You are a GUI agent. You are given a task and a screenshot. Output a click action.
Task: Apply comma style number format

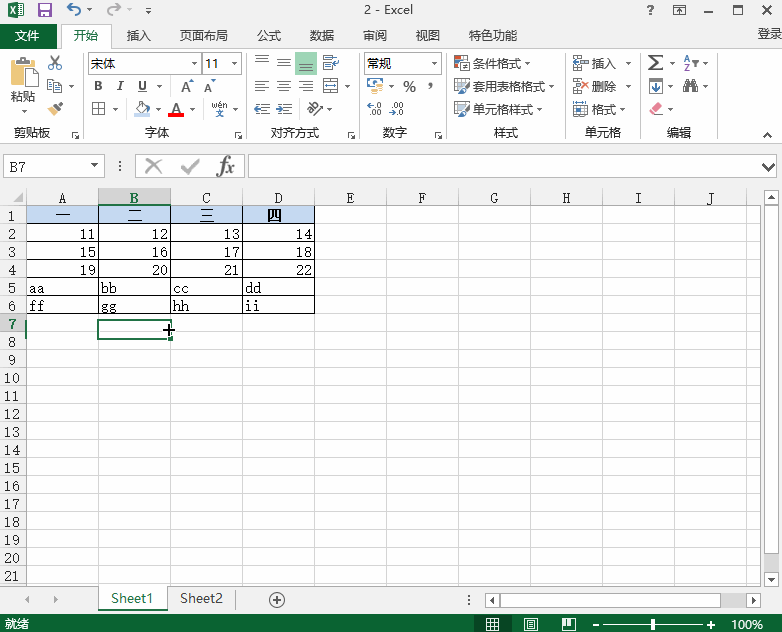pyautogui.click(x=430, y=86)
